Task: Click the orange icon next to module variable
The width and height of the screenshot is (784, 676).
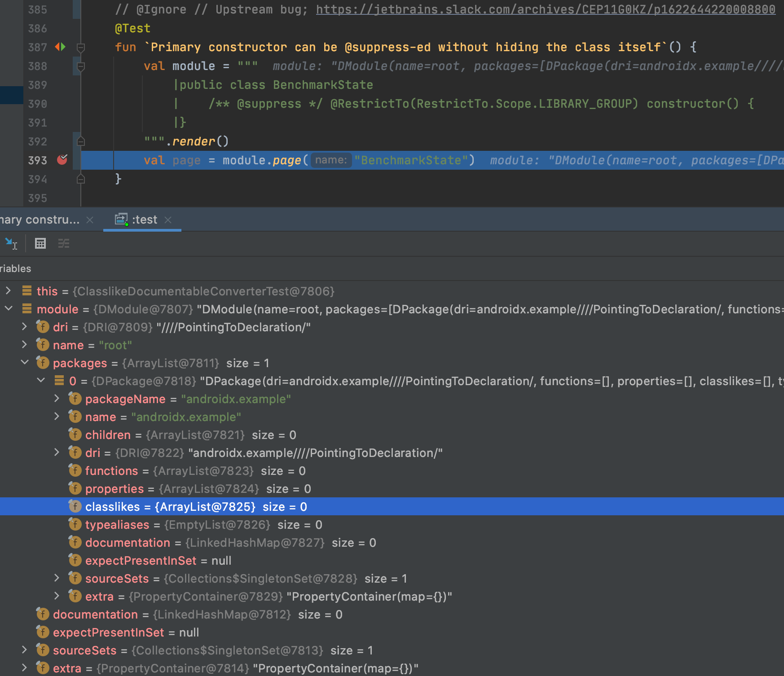Action: [27, 309]
